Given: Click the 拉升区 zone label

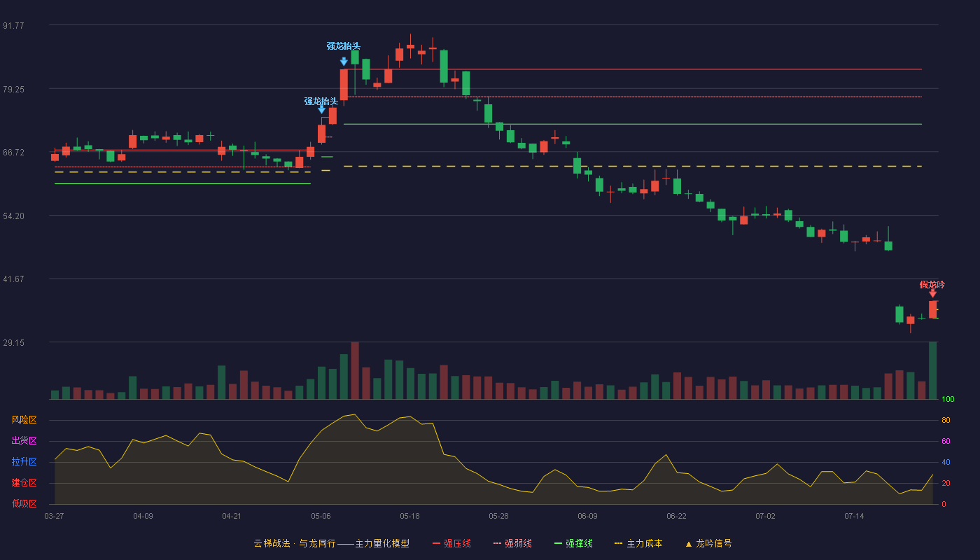Looking at the screenshot, I should (x=24, y=462).
